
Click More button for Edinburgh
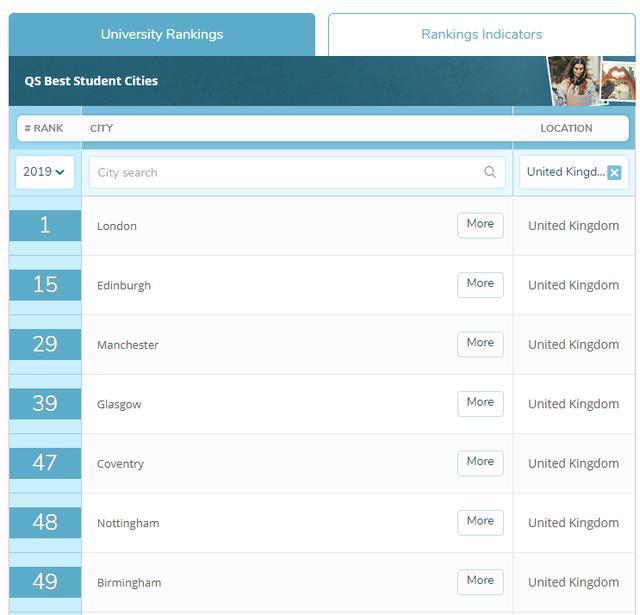pos(480,285)
